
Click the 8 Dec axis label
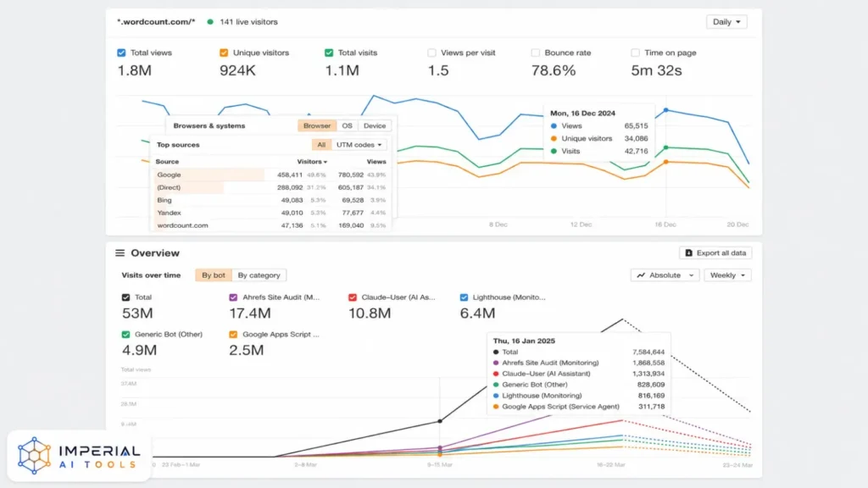click(x=498, y=225)
